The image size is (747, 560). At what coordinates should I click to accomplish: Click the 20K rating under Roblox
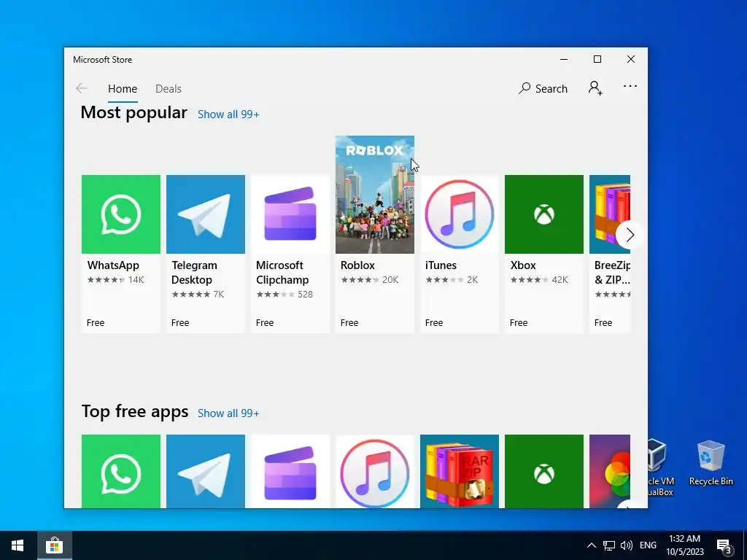point(390,280)
